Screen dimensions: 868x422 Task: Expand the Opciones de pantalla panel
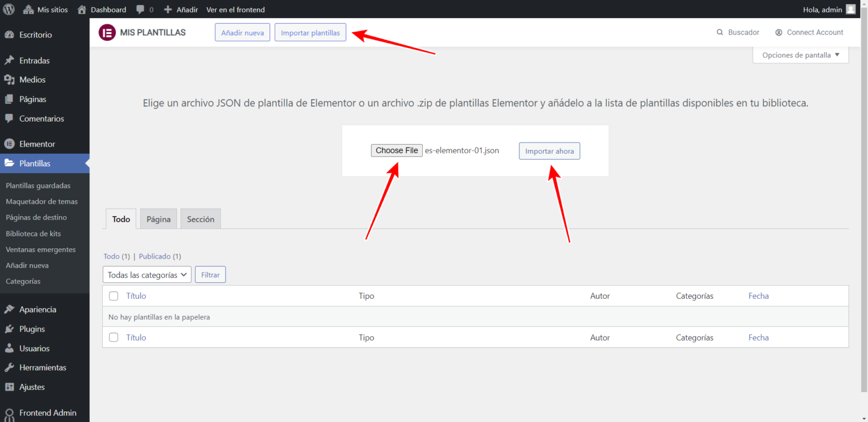(x=800, y=54)
